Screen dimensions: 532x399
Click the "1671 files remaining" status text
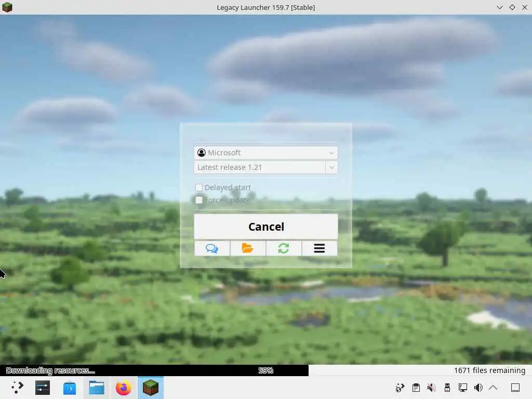489,370
